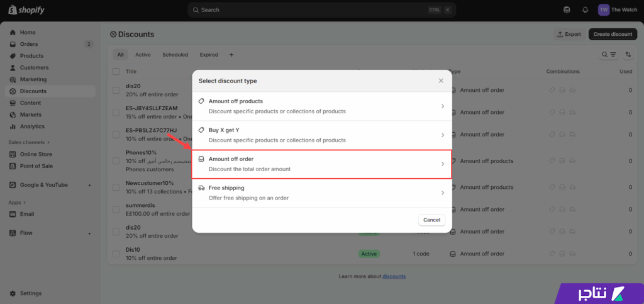Screen dimensions: 644x304
Task: Open Sidekick icon next to notification bell
Action: click(567, 10)
